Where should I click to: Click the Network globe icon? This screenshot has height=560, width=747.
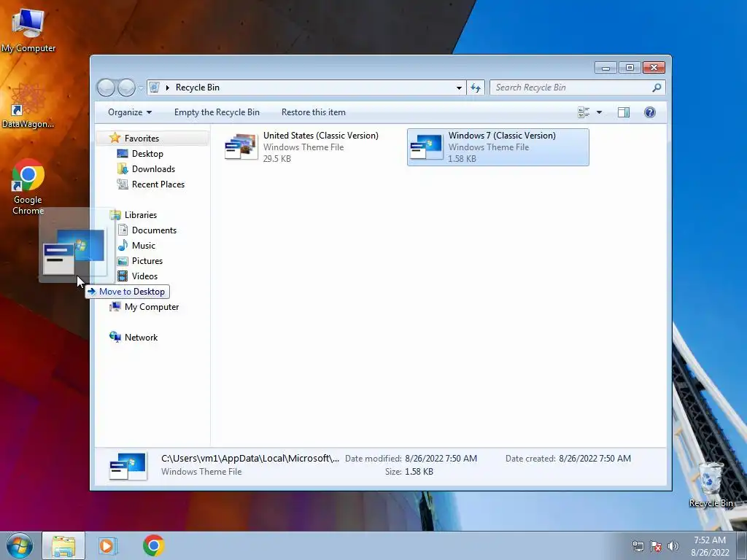tap(115, 337)
